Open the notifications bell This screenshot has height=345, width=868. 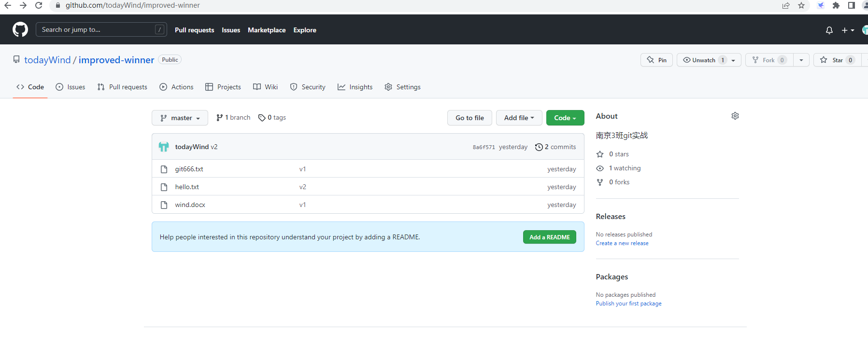click(x=829, y=30)
